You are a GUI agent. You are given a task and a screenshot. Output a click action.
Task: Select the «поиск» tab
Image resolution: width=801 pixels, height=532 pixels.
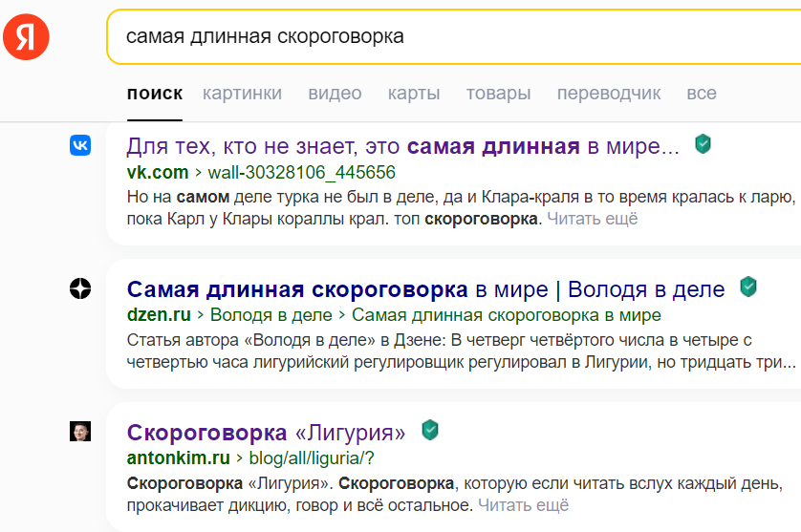155,94
